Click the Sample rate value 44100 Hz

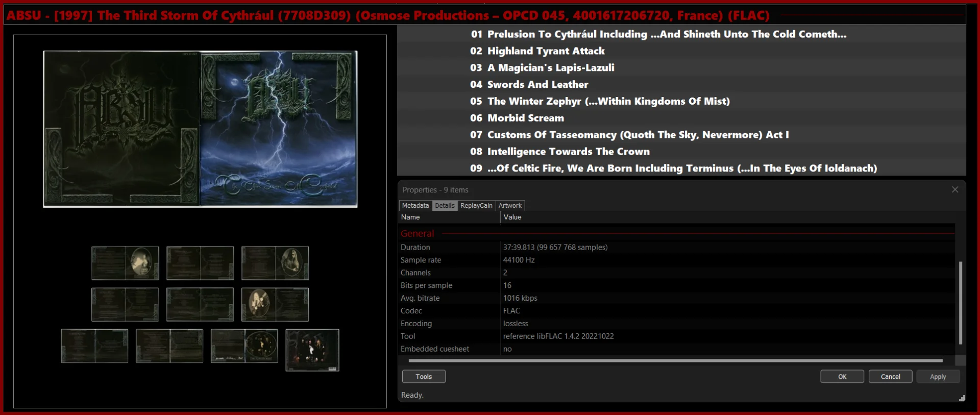(x=519, y=260)
